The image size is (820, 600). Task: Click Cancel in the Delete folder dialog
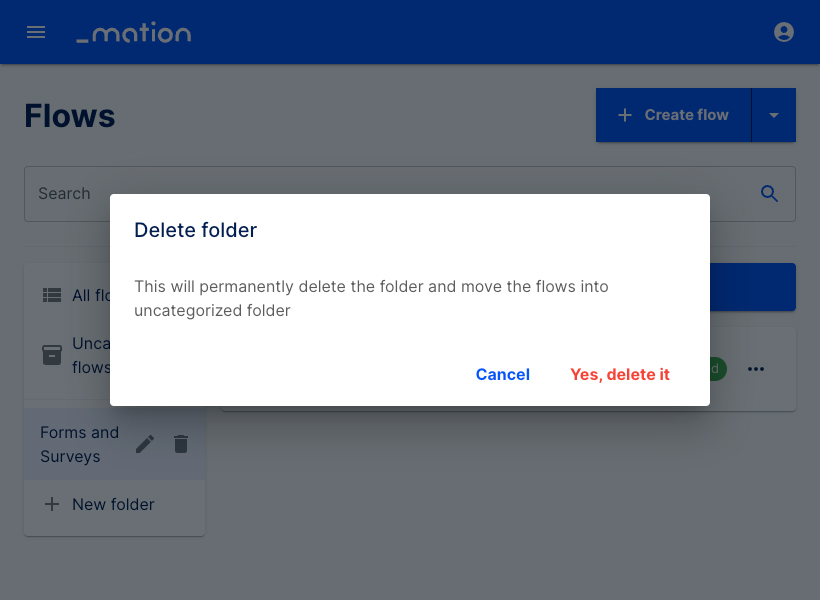pyautogui.click(x=503, y=374)
